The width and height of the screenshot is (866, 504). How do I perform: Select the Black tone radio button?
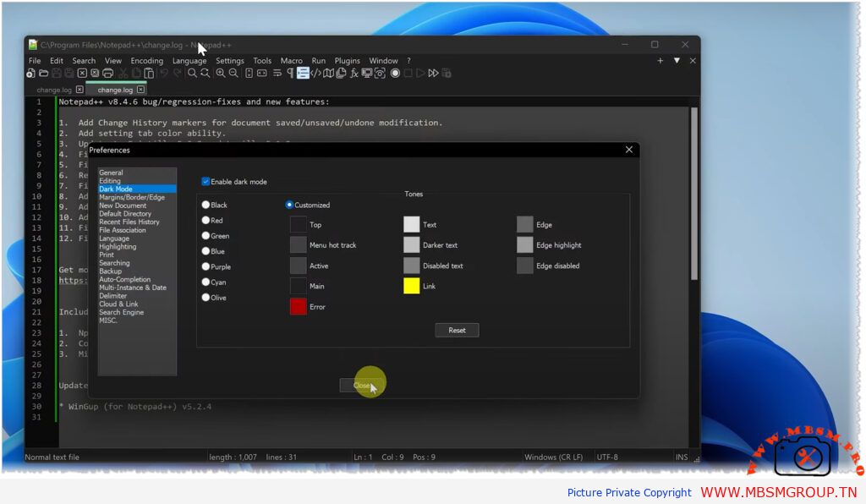click(206, 205)
